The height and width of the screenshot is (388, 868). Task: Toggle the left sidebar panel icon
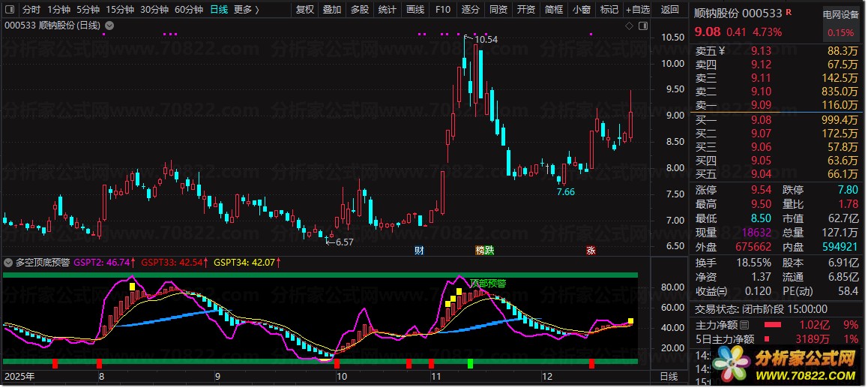pyautogui.click(x=10, y=10)
